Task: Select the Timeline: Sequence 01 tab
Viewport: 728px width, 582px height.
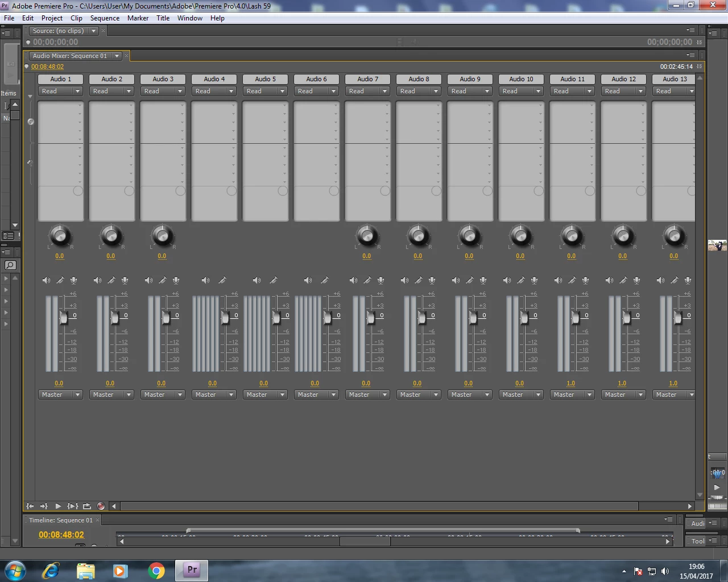Action: point(60,520)
